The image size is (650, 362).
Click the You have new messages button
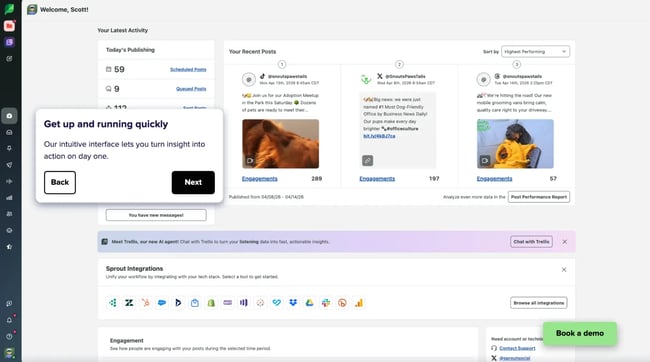click(x=156, y=215)
